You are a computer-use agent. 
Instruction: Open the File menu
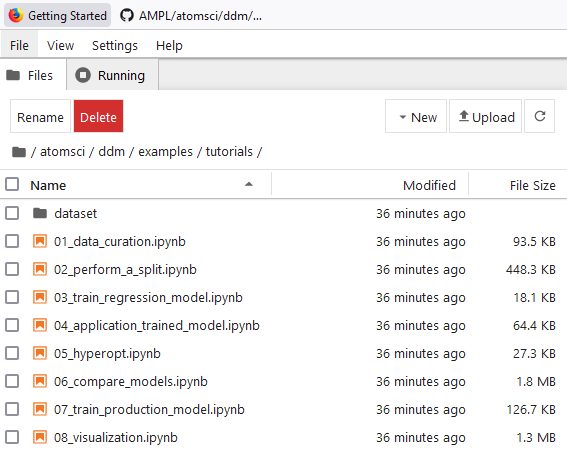tap(19, 46)
